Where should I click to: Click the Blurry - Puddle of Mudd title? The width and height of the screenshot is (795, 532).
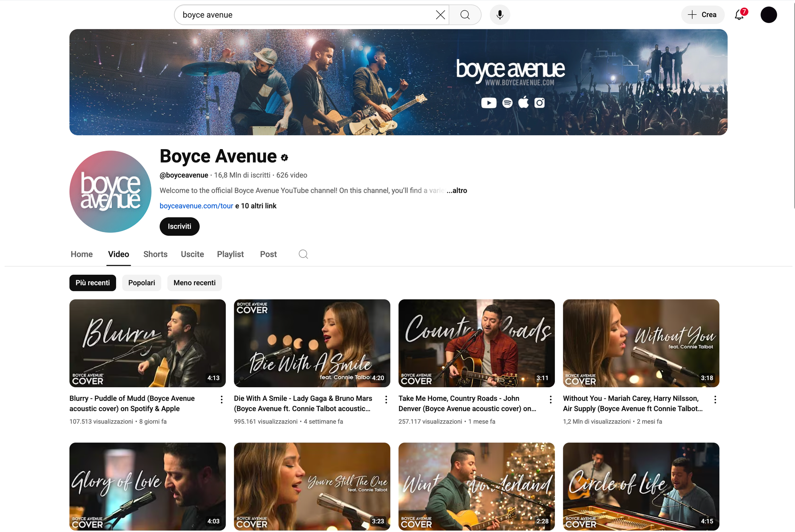click(132, 404)
